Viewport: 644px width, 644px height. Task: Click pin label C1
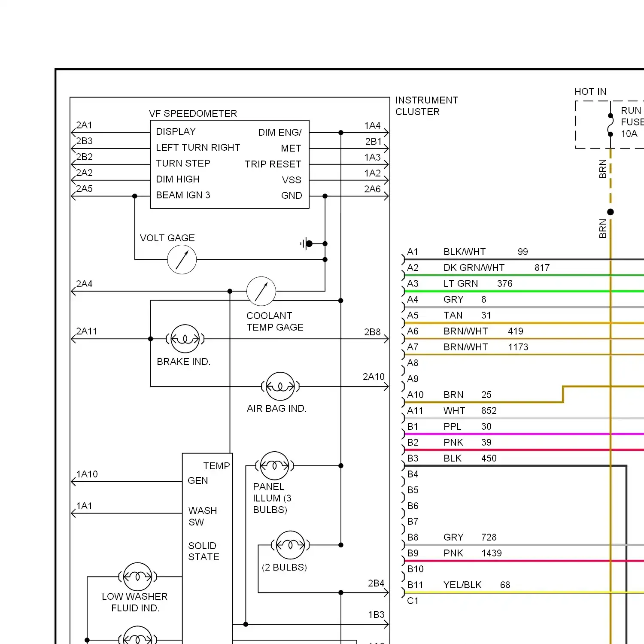413,601
